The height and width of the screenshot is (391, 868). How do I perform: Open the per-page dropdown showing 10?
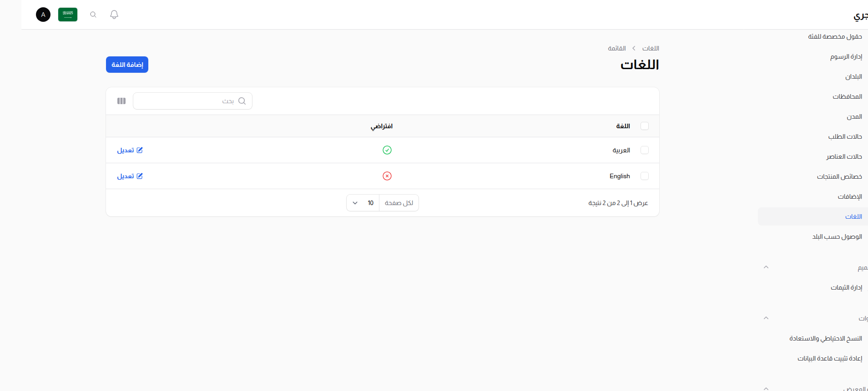tap(363, 203)
